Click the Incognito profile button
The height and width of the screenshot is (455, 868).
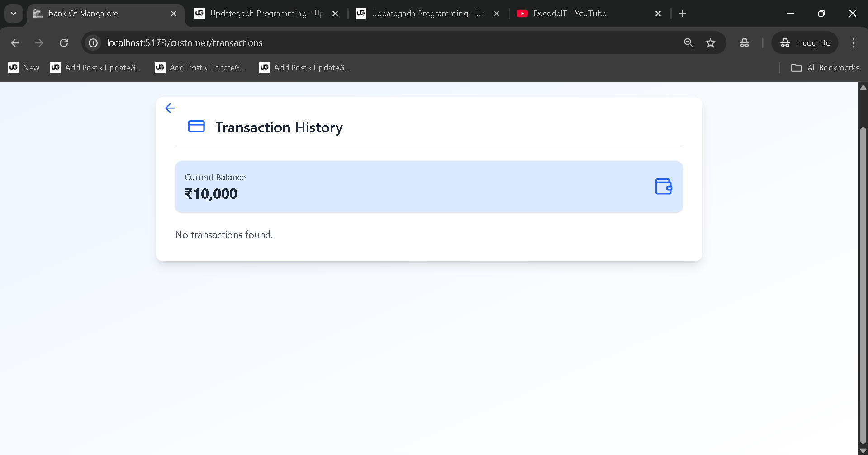coord(805,43)
